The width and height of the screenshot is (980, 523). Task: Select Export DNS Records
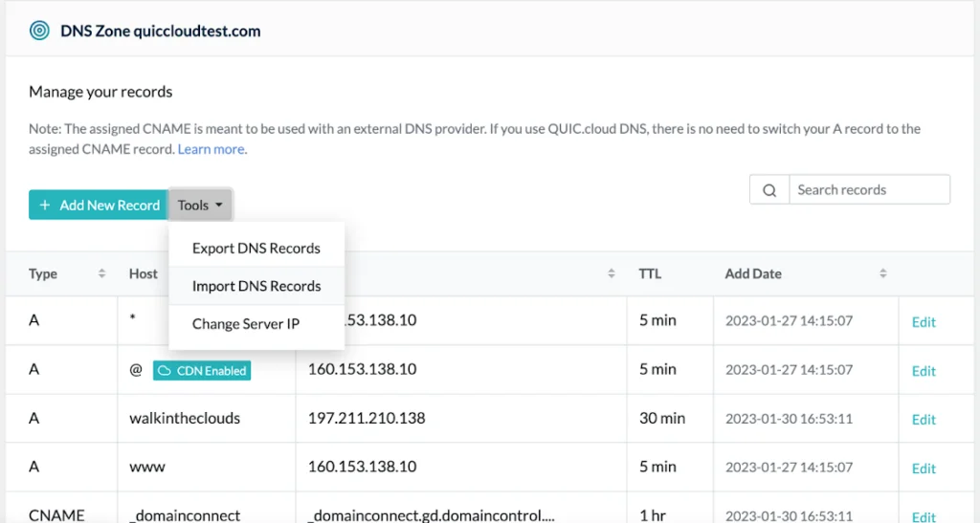(x=256, y=248)
